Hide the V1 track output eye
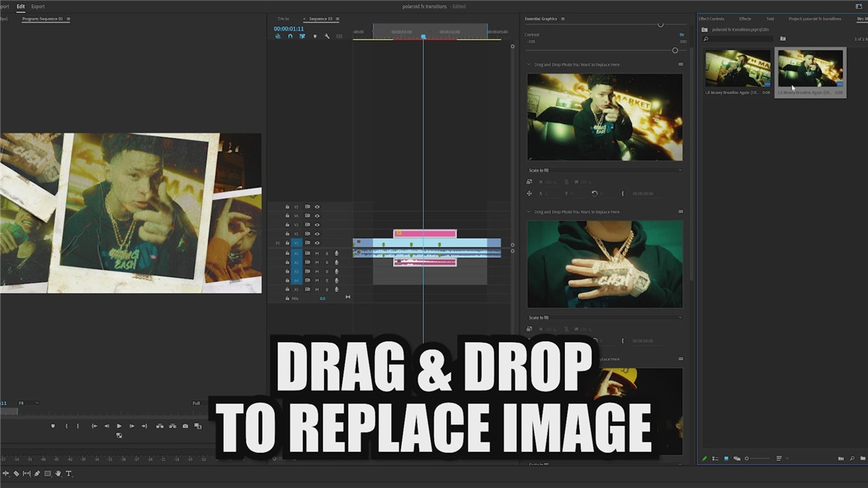 (317, 243)
